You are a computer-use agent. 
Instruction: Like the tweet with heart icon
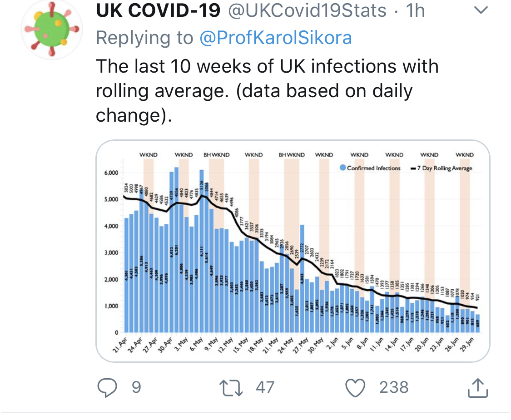click(x=355, y=387)
